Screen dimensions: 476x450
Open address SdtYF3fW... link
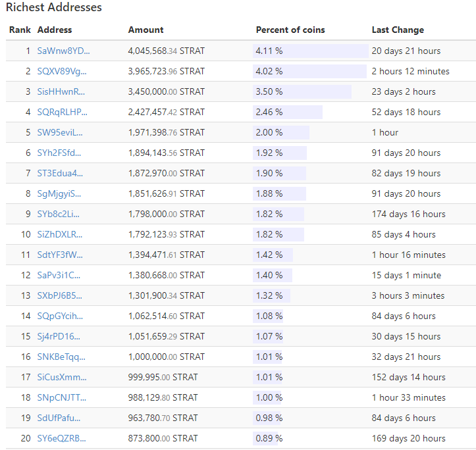[60, 255]
